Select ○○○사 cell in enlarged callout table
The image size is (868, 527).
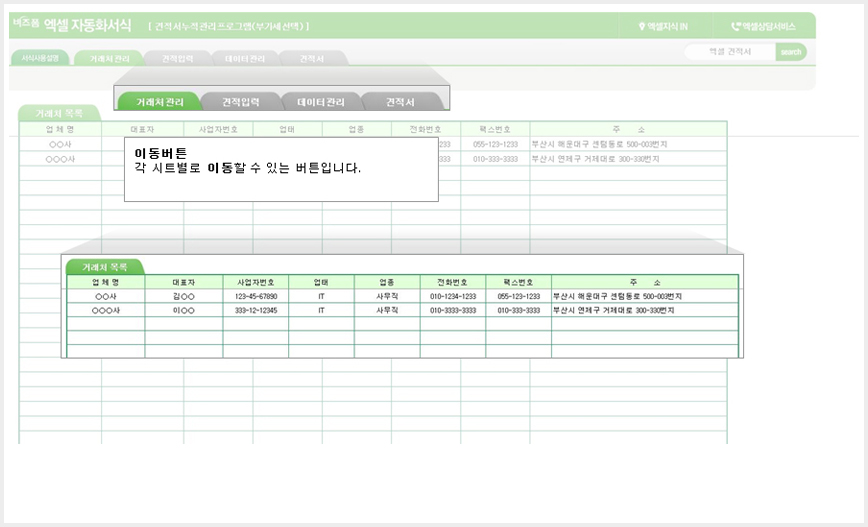(x=106, y=311)
